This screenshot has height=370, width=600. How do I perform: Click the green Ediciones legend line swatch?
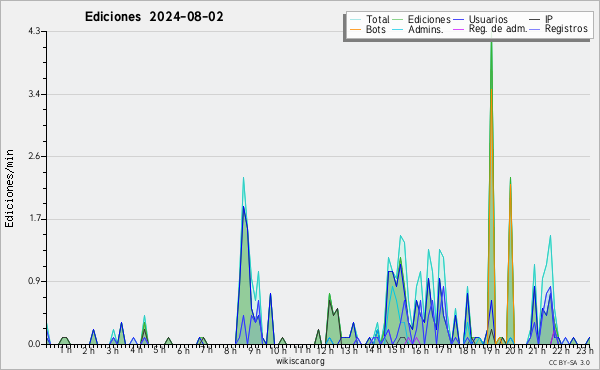(398, 19)
